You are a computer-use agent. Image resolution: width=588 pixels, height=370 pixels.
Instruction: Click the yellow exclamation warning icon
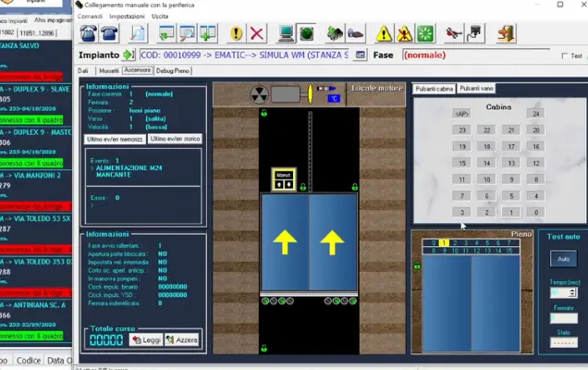[236, 33]
